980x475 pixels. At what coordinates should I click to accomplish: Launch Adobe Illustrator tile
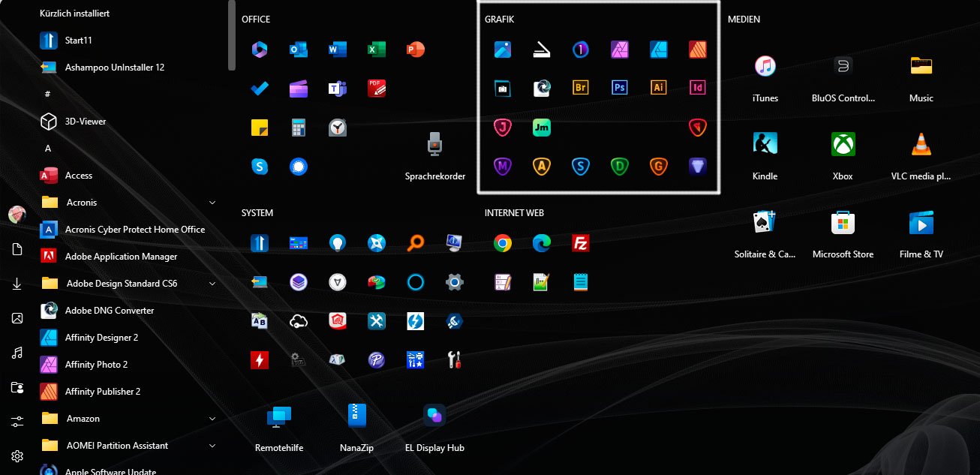658,88
